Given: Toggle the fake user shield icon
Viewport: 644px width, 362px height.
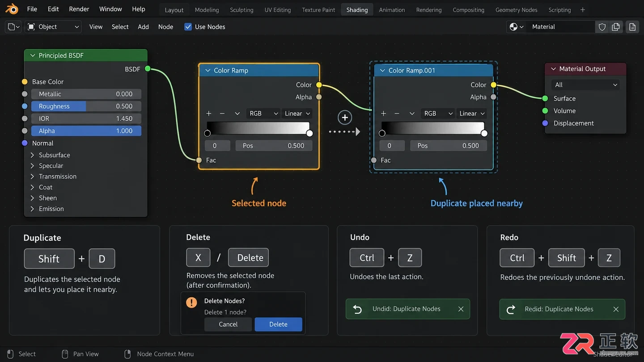Looking at the screenshot, I should click(x=602, y=27).
